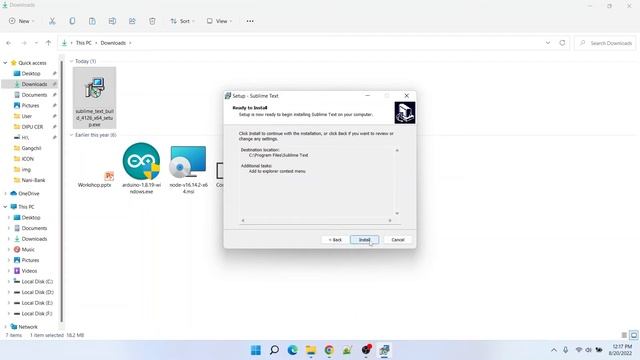Open Desktop under Quick access

(x=30, y=73)
